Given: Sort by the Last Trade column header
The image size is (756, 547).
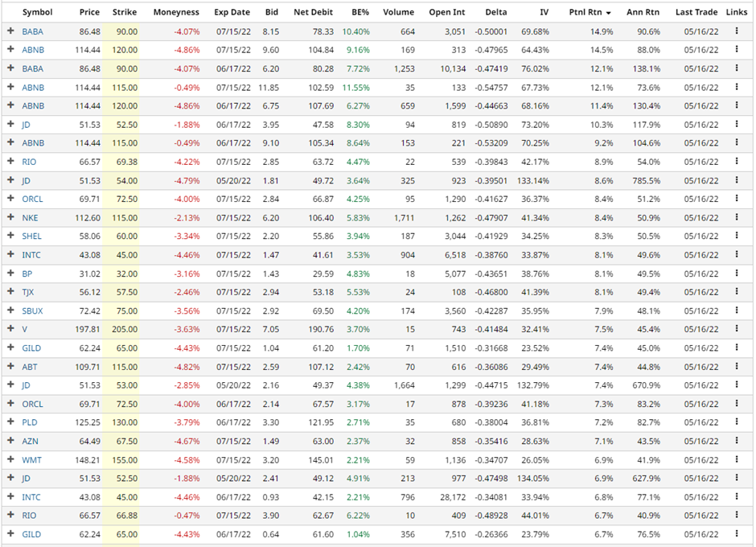Looking at the screenshot, I should pyautogui.click(x=696, y=12).
